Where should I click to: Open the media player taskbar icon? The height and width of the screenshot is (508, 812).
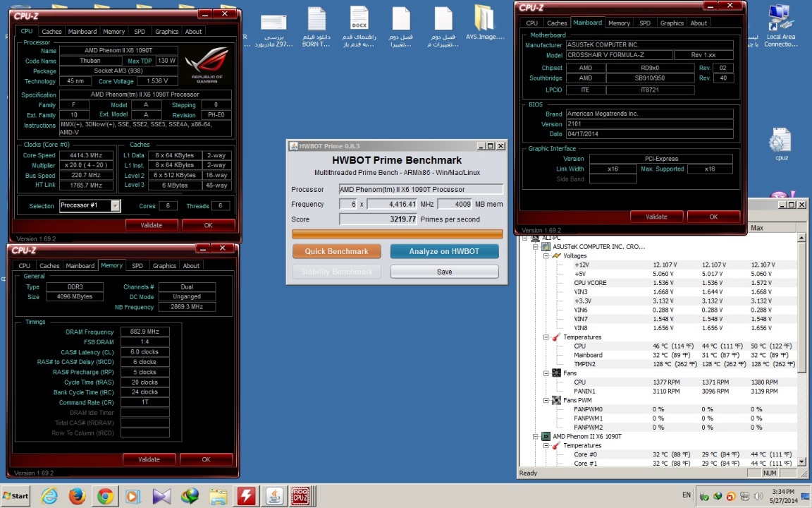[133, 496]
